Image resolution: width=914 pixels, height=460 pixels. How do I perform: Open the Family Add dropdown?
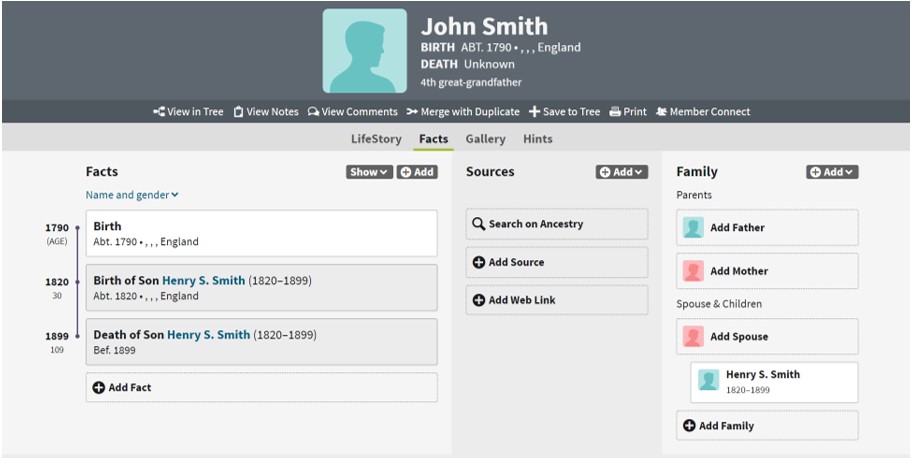point(831,172)
